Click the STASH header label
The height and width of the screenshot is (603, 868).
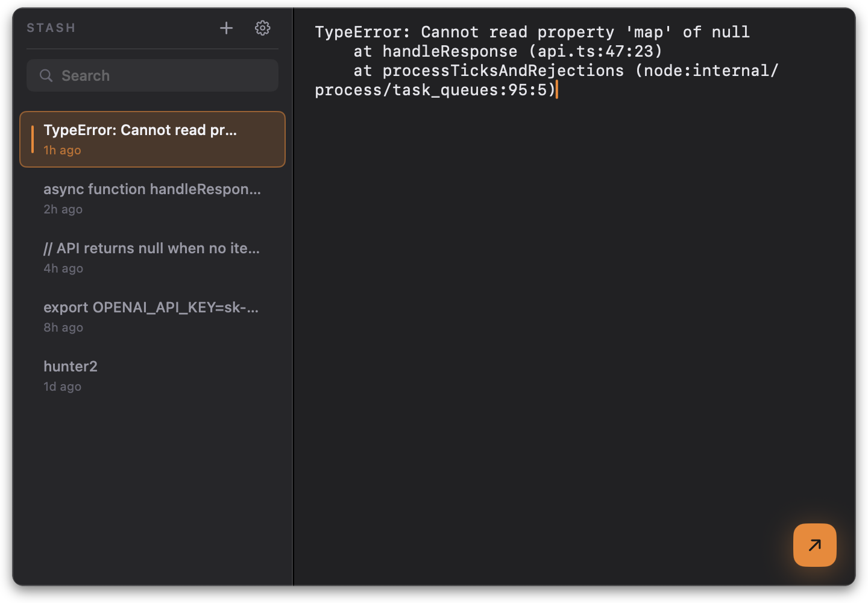51,28
